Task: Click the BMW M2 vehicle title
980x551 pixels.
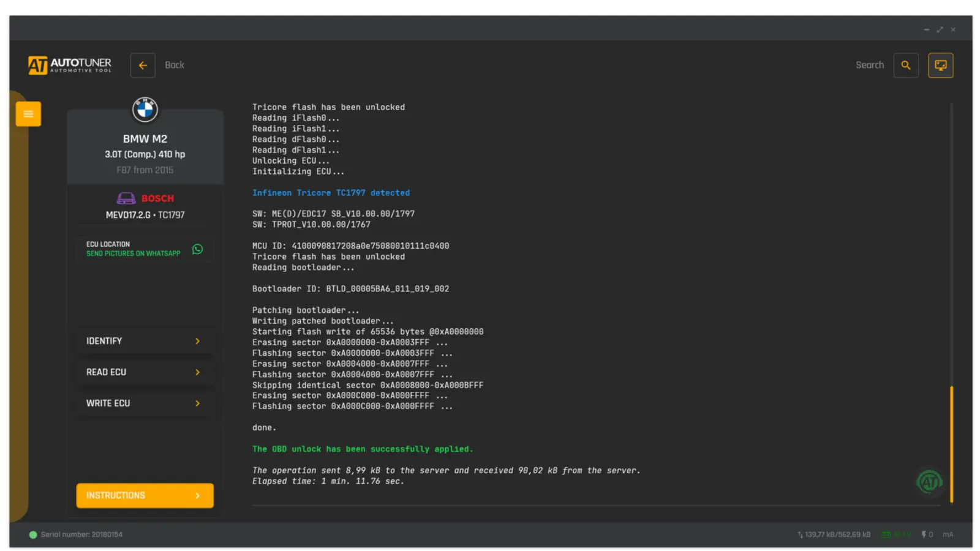Action: point(145,139)
